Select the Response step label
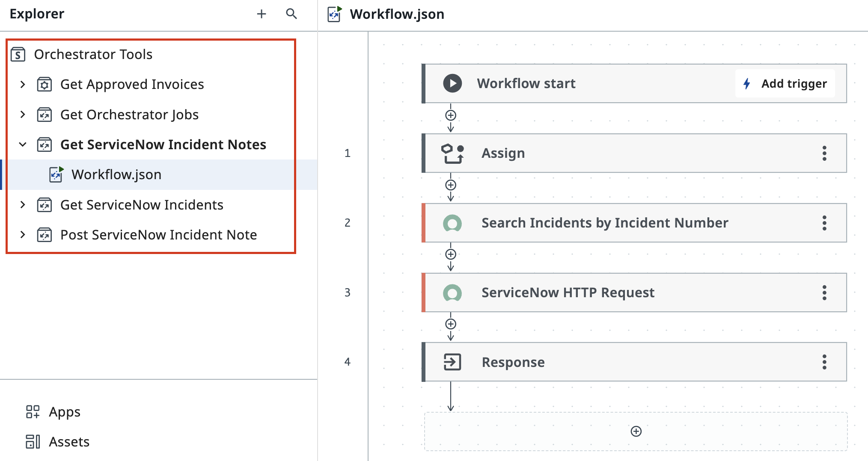The height and width of the screenshot is (461, 868). (513, 362)
